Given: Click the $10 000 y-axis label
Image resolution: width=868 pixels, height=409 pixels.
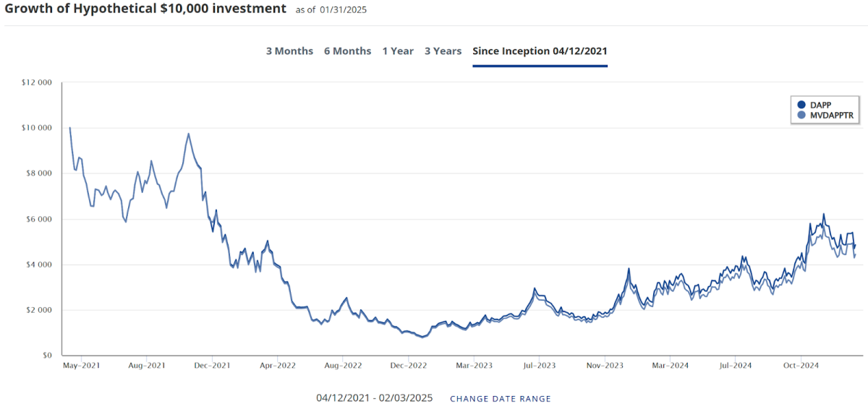Looking at the screenshot, I should coord(37,128).
